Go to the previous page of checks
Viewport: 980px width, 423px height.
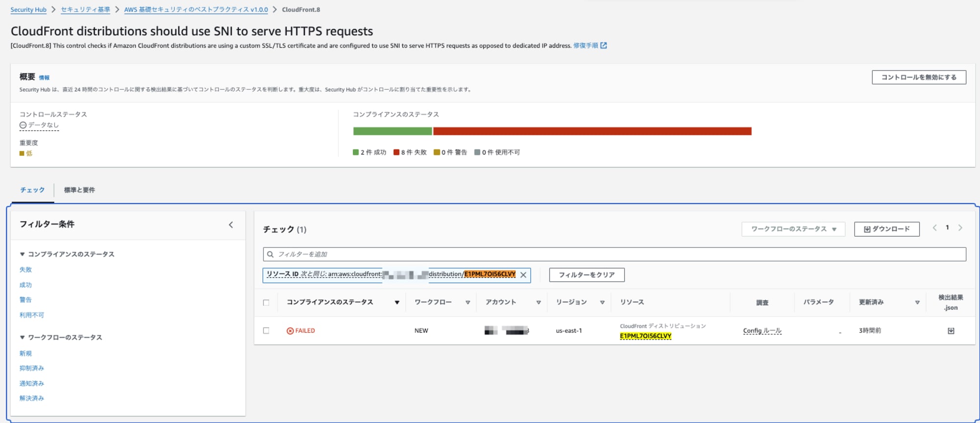pos(934,228)
